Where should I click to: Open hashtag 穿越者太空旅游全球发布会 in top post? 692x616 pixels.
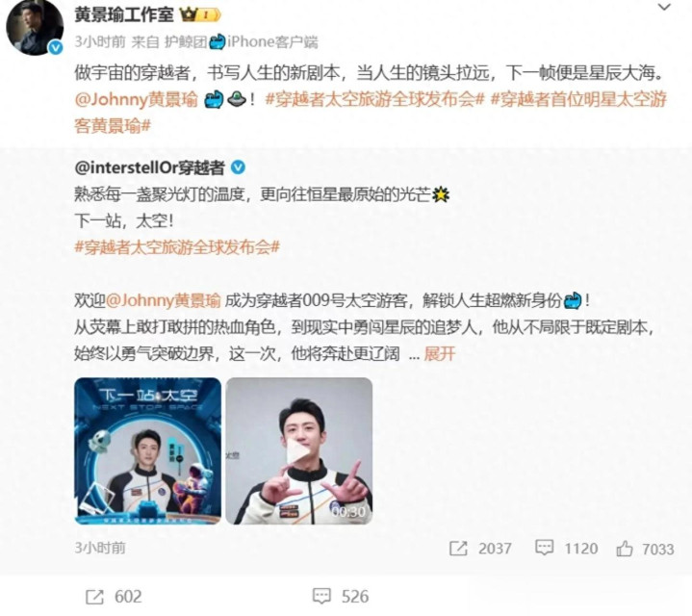pyautogui.click(x=375, y=100)
